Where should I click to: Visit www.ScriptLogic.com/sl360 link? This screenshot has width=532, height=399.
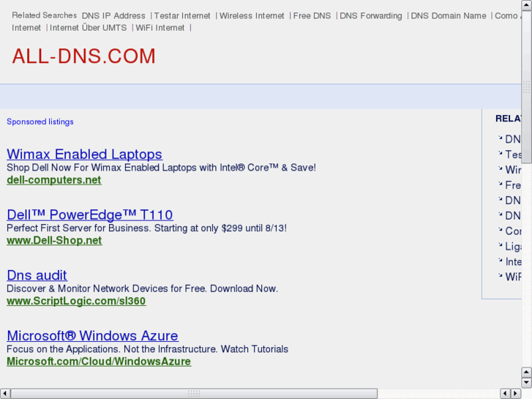pyautogui.click(x=76, y=301)
